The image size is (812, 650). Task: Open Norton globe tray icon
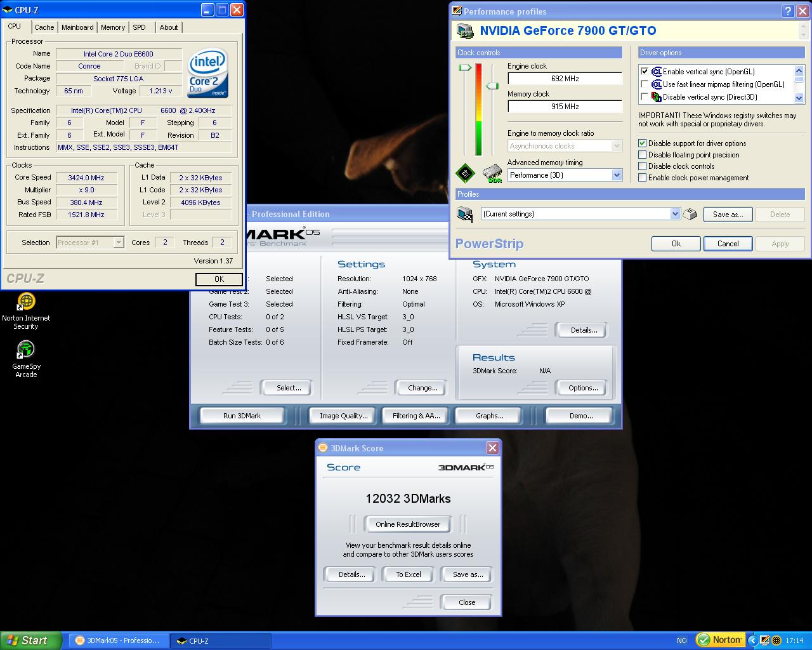click(775, 640)
